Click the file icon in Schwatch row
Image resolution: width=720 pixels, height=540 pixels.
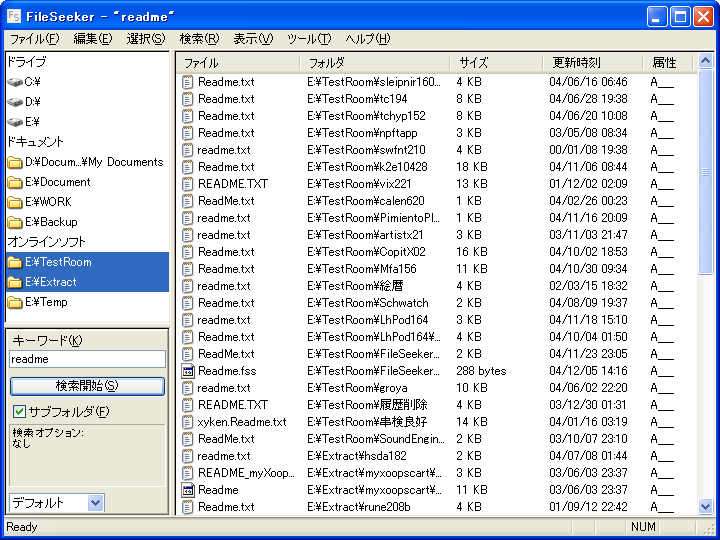pos(187,303)
